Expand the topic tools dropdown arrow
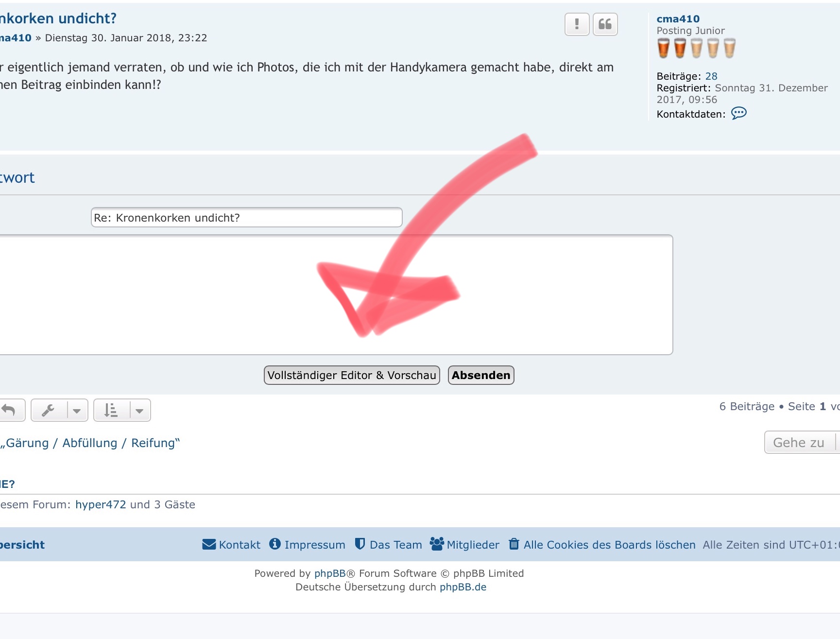The width and height of the screenshot is (840, 639). click(x=77, y=411)
